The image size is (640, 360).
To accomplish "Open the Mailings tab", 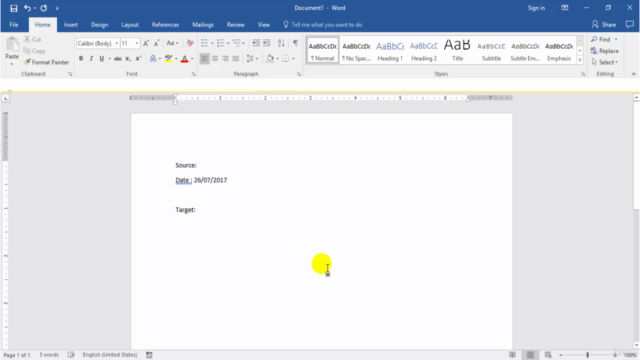I will 203,24.
